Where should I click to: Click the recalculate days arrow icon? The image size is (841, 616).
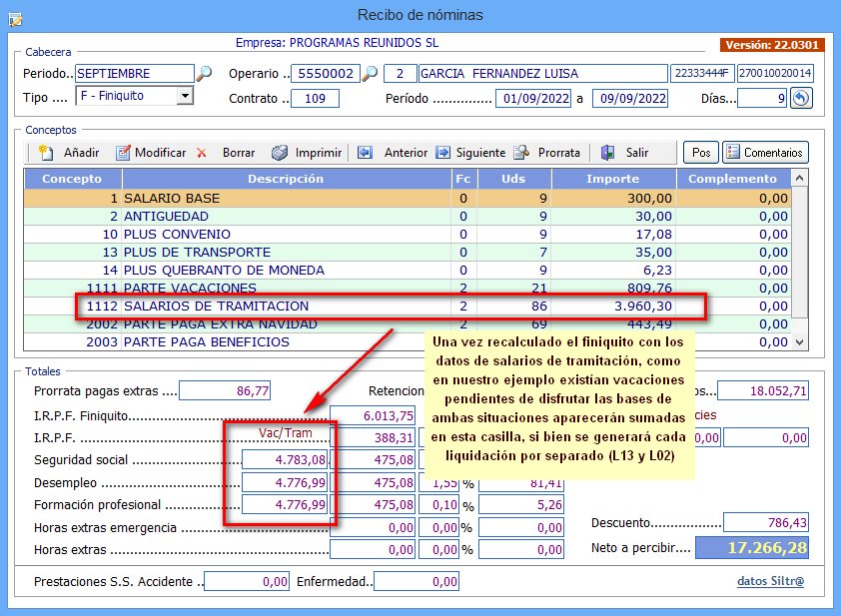tap(800, 98)
